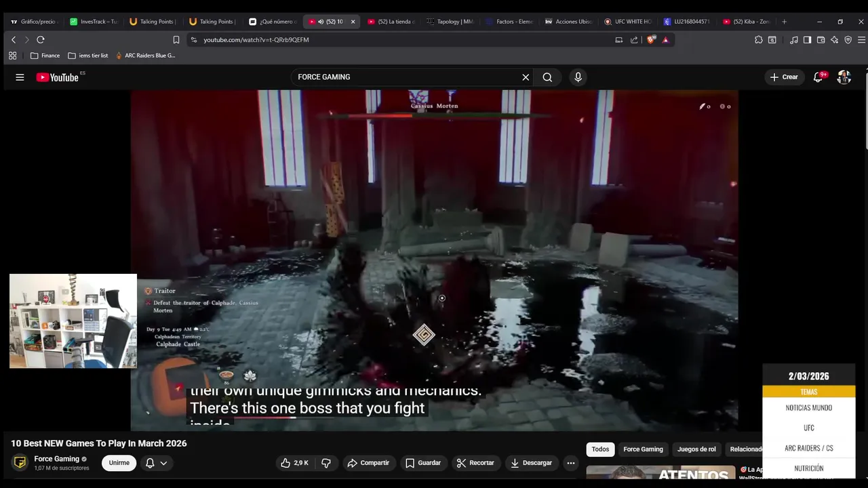Clear the FORCE GAMING search text

click(x=526, y=77)
